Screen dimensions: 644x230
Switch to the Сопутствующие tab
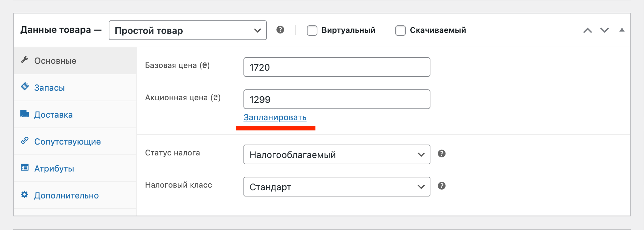pyautogui.click(x=75, y=142)
